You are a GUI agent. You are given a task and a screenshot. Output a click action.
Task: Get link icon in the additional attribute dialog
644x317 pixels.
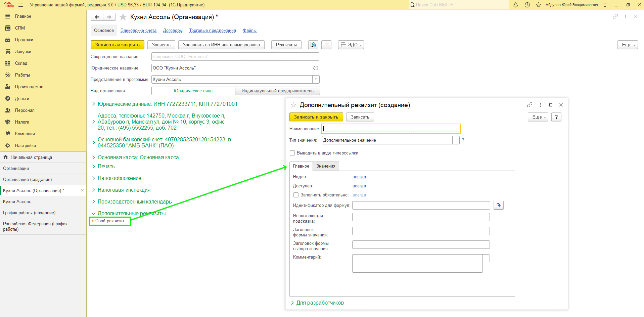point(530,105)
